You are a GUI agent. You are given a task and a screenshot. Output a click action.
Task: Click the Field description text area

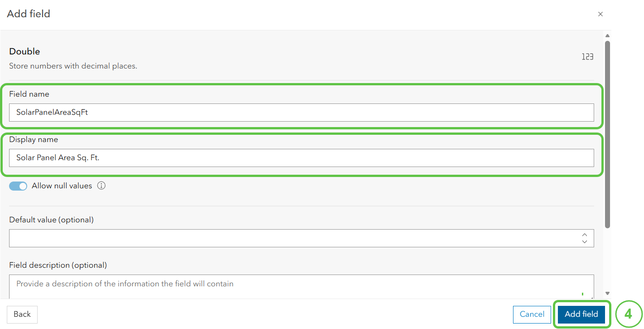(301, 287)
